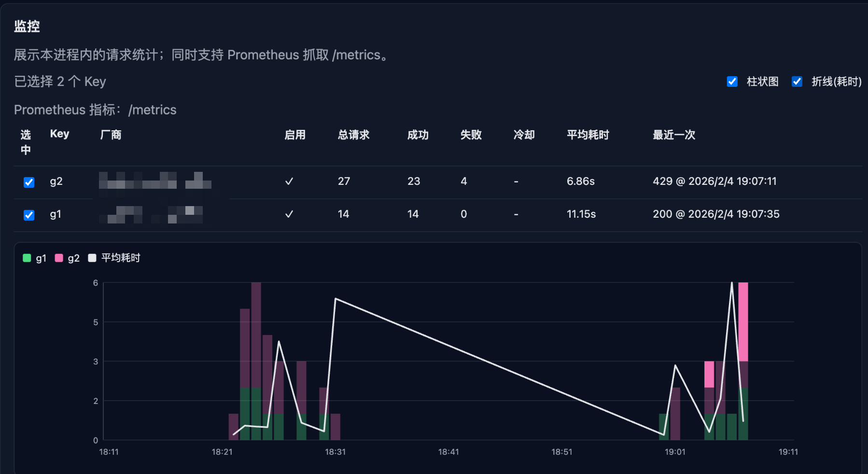Click g2 last status 429 timestamp

[714, 181]
